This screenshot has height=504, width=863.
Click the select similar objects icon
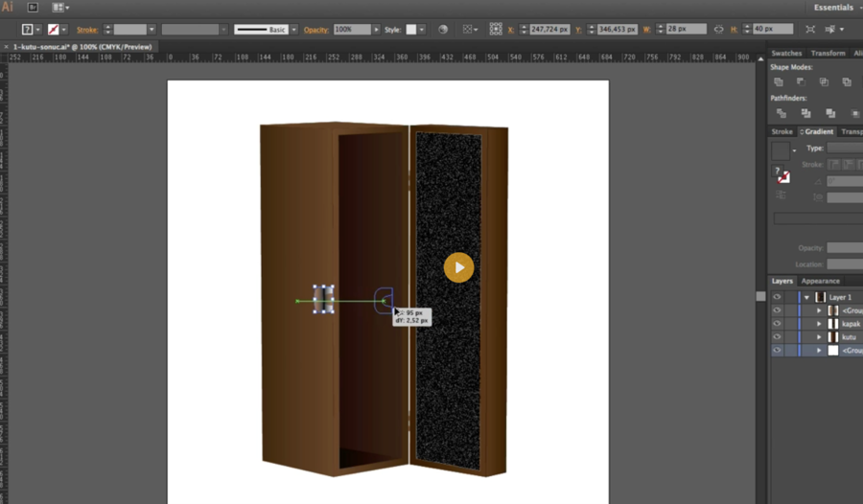click(x=830, y=29)
